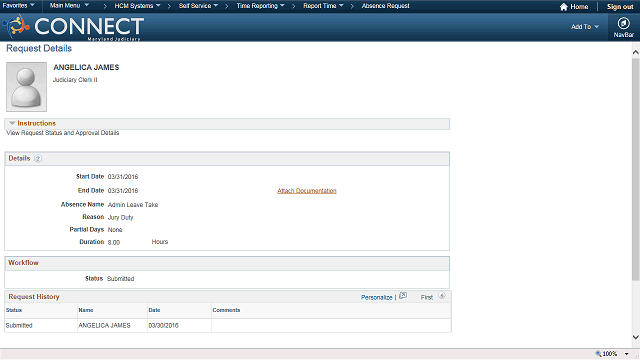Image resolution: width=640 pixels, height=360 pixels.
Task: Click the Request History previous row arrow
Action: 442,296
